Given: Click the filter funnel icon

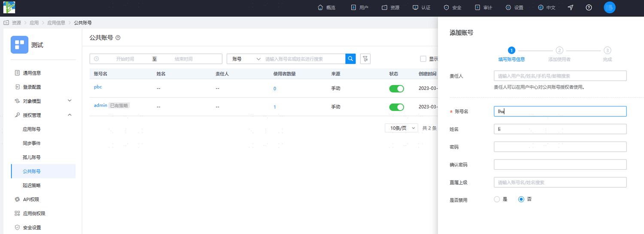Looking at the screenshot, I should point(365,59).
